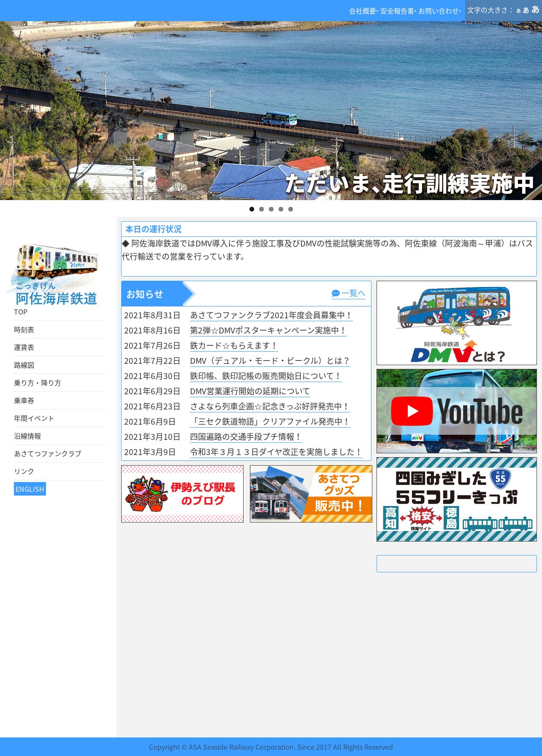Go to fourth carousel slide dot
542x756 pixels.
pyautogui.click(x=281, y=209)
